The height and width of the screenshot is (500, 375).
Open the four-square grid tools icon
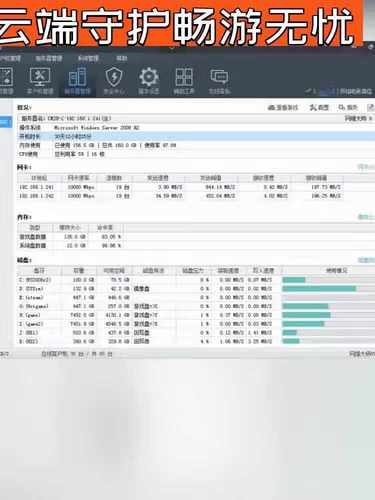(184, 80)
